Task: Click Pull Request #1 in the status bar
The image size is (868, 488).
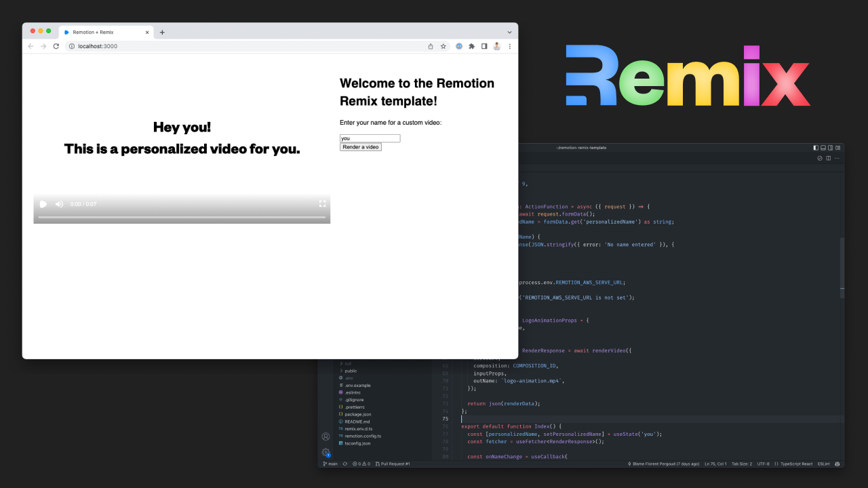Action: click(x=393, y=464)
